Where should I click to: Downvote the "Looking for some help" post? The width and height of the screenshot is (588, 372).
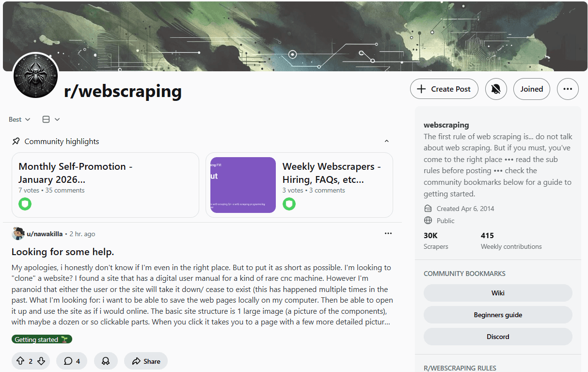41,361
